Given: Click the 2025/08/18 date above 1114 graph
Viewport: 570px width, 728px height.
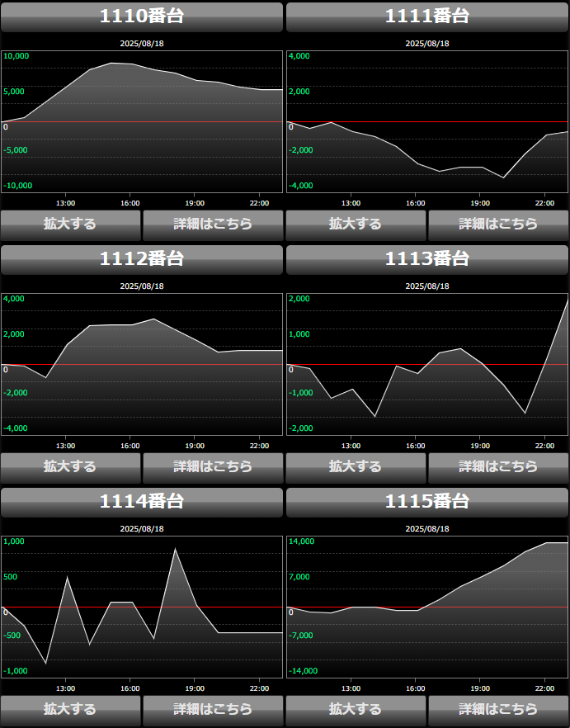Looking at the screenshot, I should [142, 529].
